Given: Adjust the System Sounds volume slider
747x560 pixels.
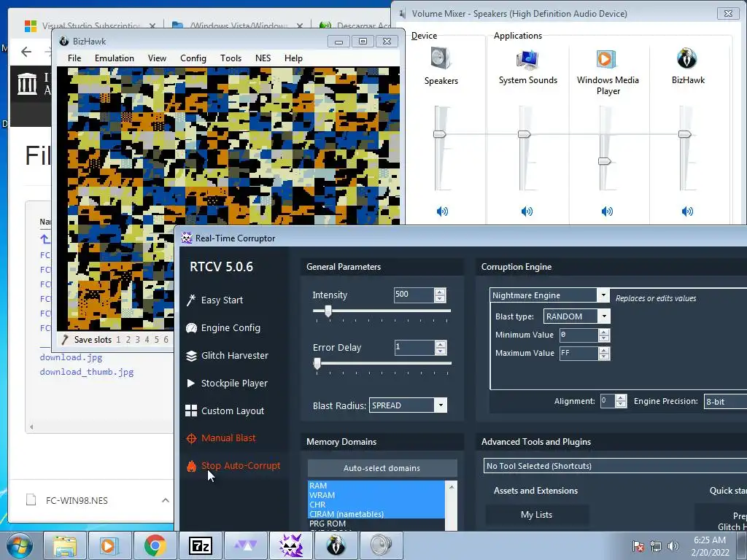Looking at the screenshot, I should click(524, 134).
